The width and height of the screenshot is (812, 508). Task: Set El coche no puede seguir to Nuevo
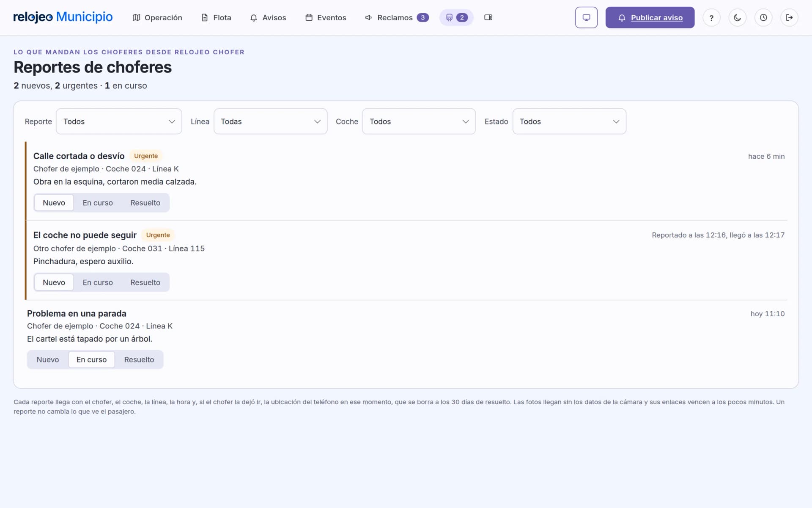[x=54, y=282]
